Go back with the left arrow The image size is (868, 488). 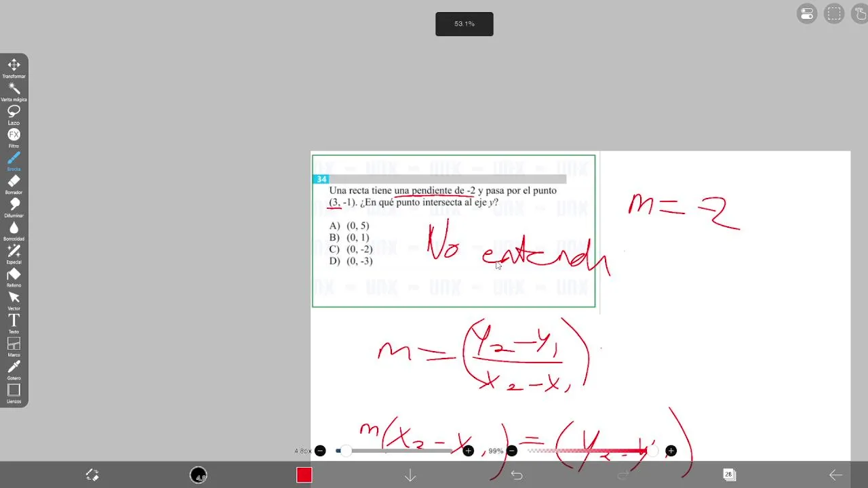tap(835, 475)
